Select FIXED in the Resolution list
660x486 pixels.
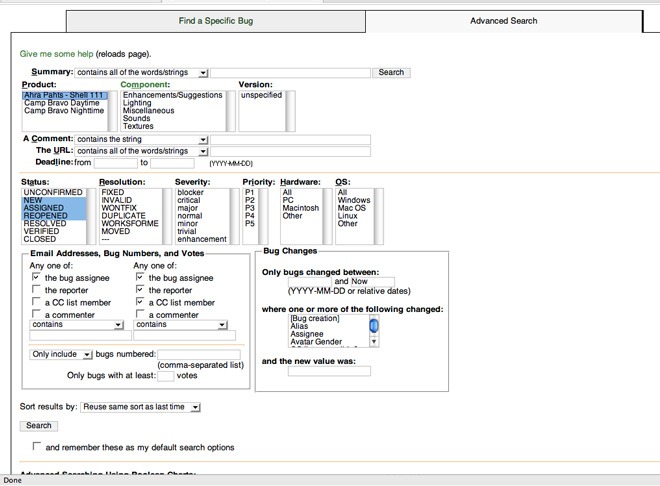113,192
